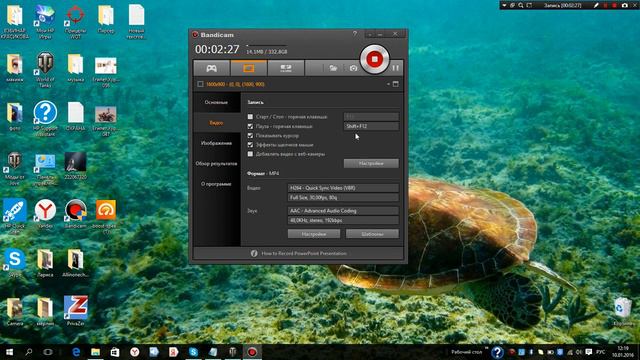Click the Full Size 30fps video field
Image resolution: width=640 pixels, height=360 pixels.
pos(343,198)
